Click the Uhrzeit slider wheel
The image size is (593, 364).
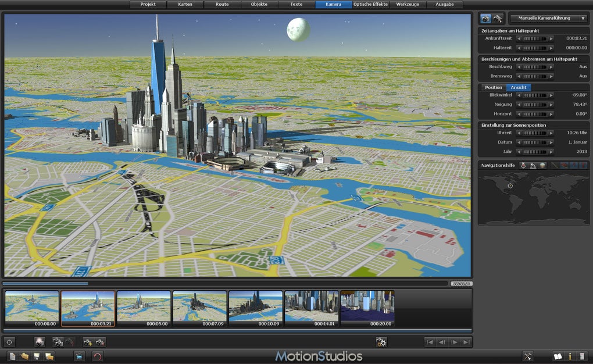[x=535, y=133]
